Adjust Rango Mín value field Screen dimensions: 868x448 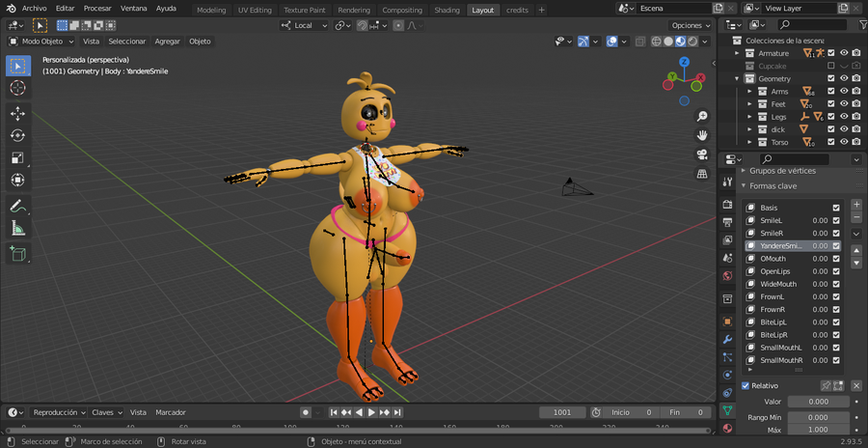click(x=818, y=417)
